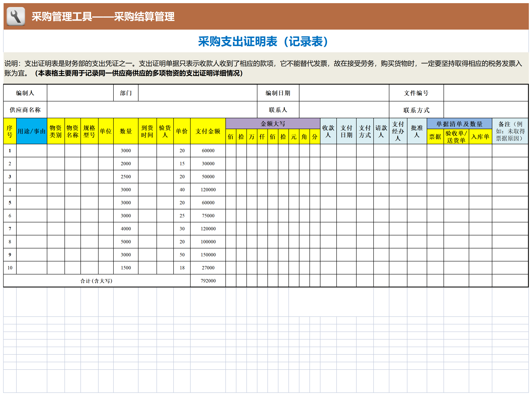Select the blue 用途/事由 header cell
The image size is (532, 396).
pyautogui.click(x=32, y=131)
